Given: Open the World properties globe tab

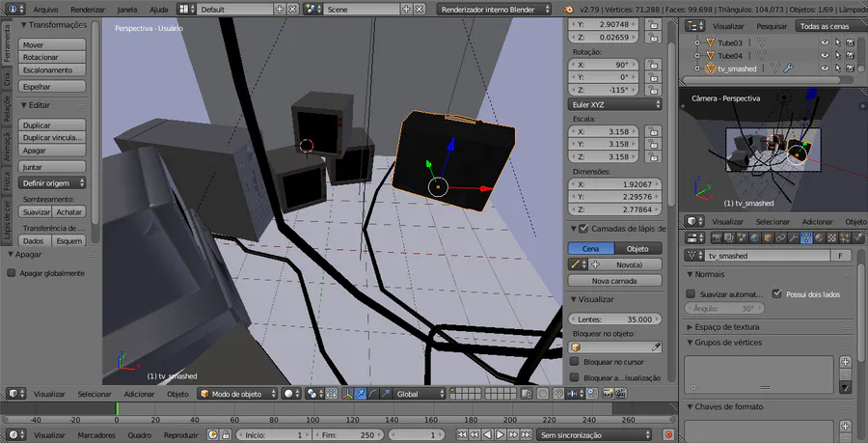Looking at the screenshot, I should click(x=755, y=238).
